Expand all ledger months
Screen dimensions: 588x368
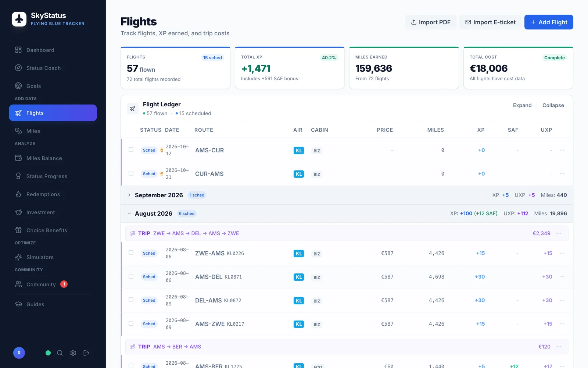click(522, 105)
